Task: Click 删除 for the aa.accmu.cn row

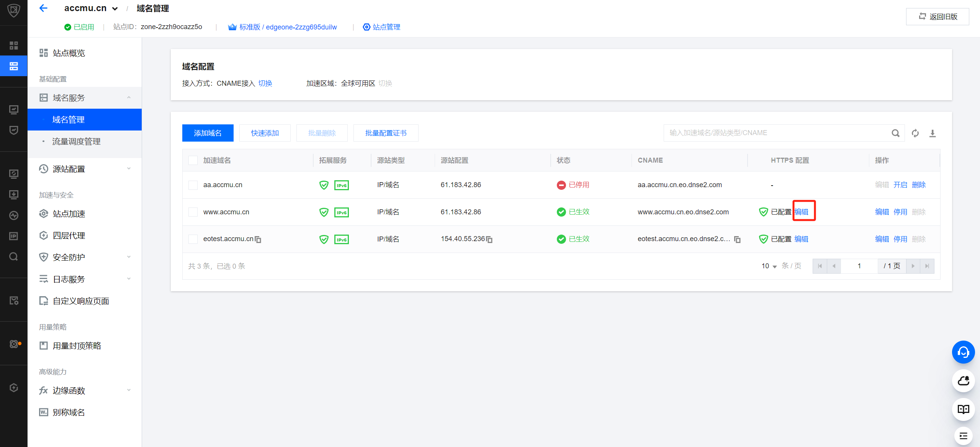Action: click(919, 185)
